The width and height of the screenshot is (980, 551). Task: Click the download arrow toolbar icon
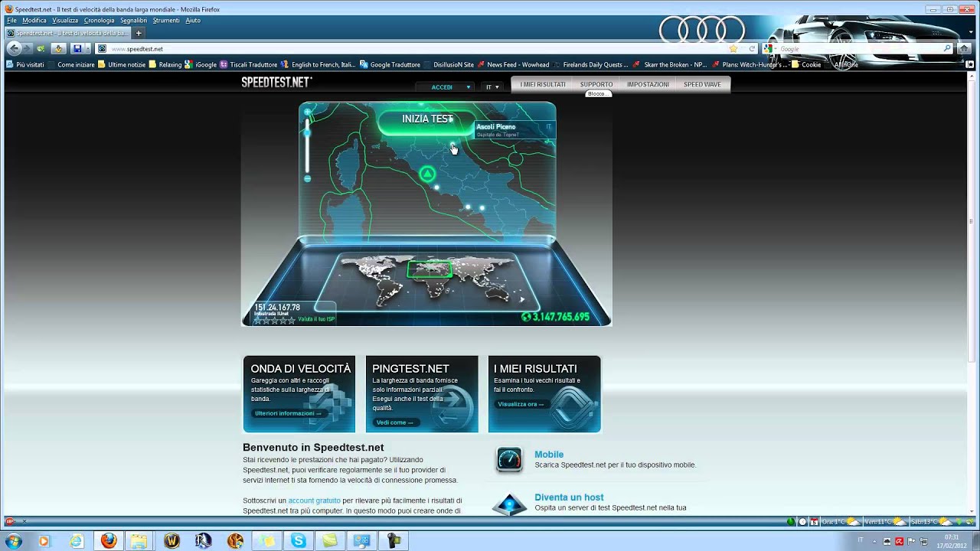click(x=58, y=48)
